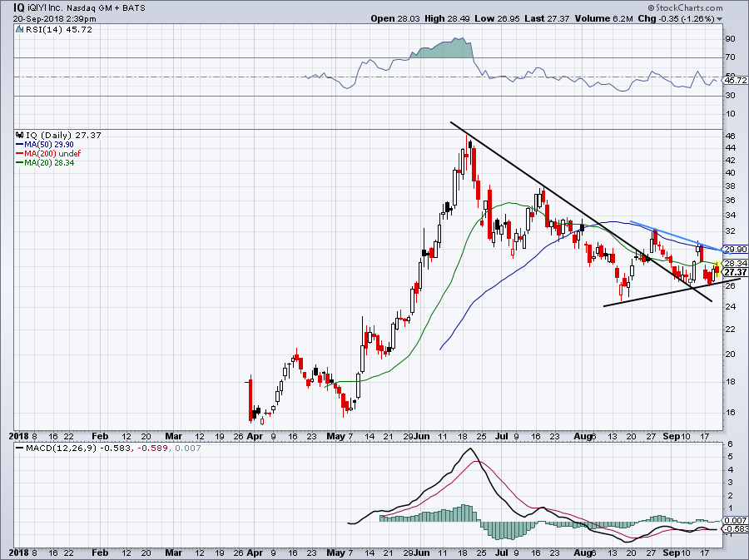Click the Volume 6.2M value
Screen dimensions: 749x560
604,18
